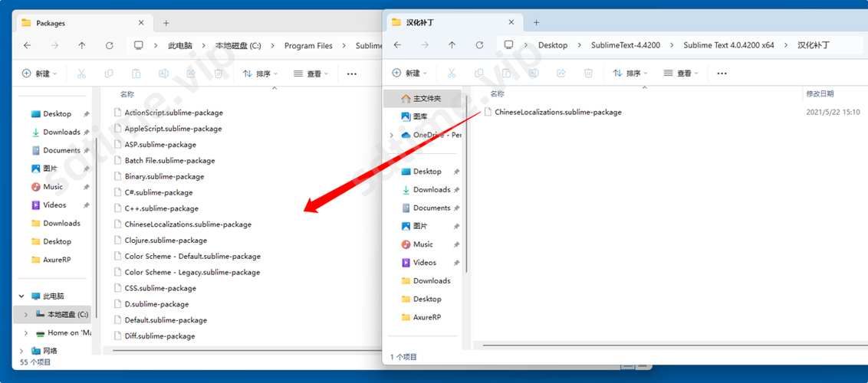Open 排序 sort dropdown in Packages window
868x383 pixels.
pos(260,74)
